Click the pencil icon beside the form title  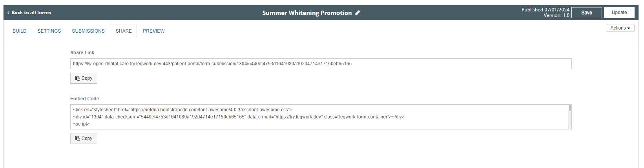358,13
